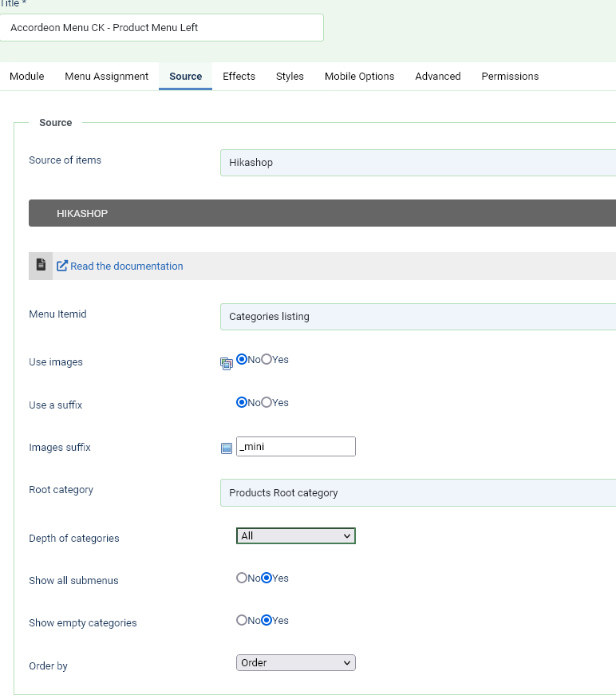The height and width of the screenshot is (699, 616).
Task: Select No for Use images
Action: (x=242, y=360)
